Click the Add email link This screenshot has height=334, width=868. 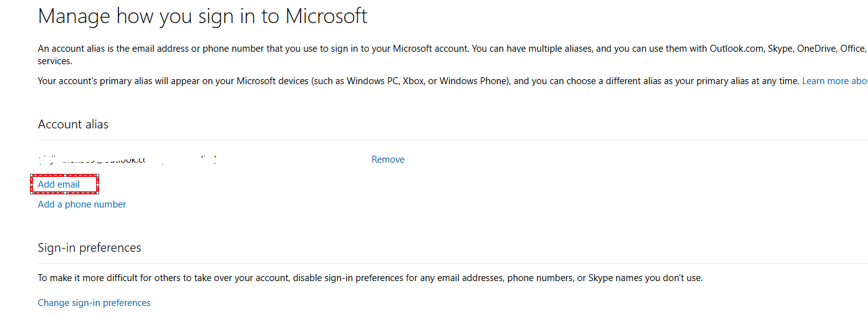59,184
